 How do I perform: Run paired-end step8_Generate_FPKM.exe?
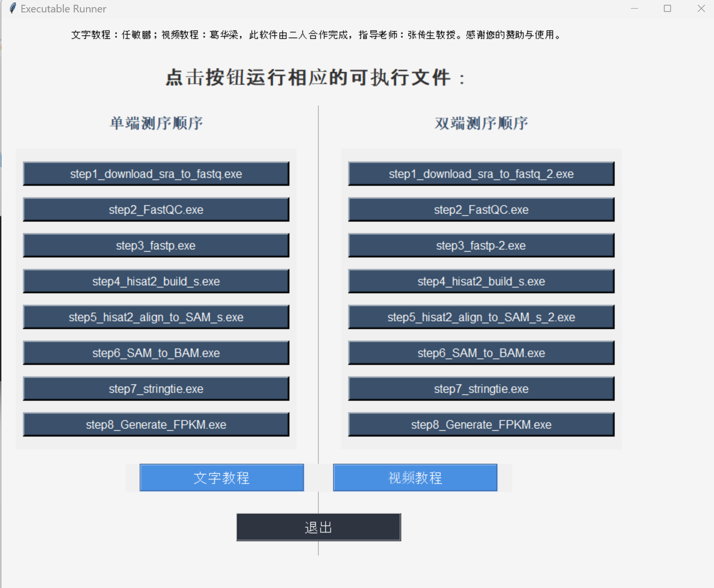(481, 425)
